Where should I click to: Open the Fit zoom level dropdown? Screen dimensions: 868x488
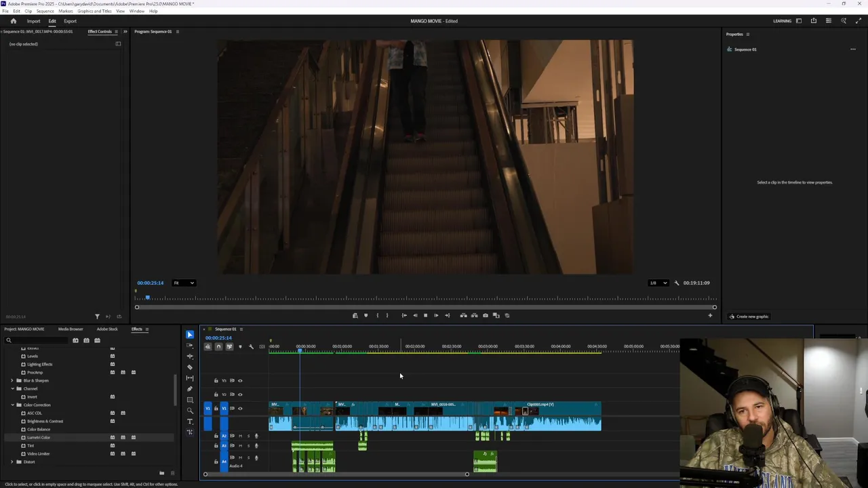click(x=184, y=283)
